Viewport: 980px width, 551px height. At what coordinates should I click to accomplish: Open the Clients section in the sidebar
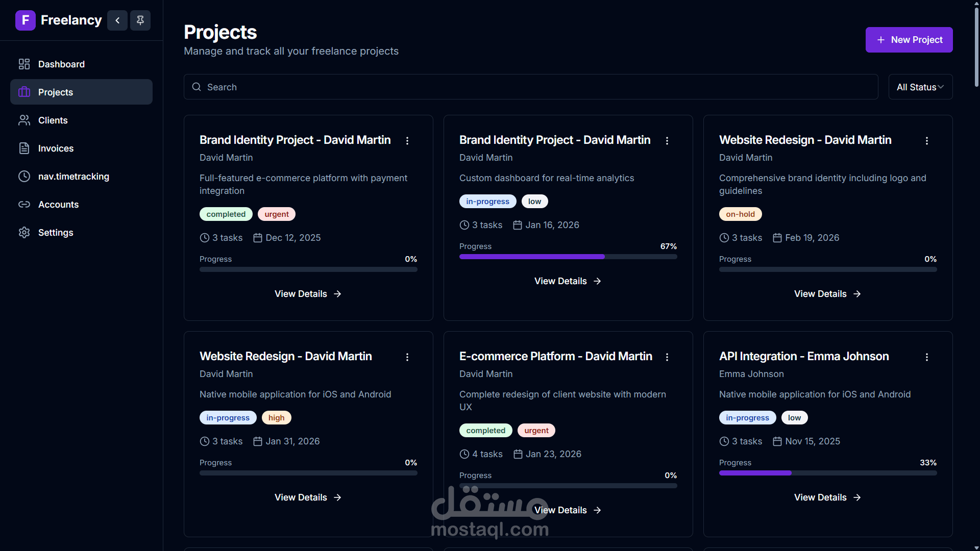coord(53,120)
